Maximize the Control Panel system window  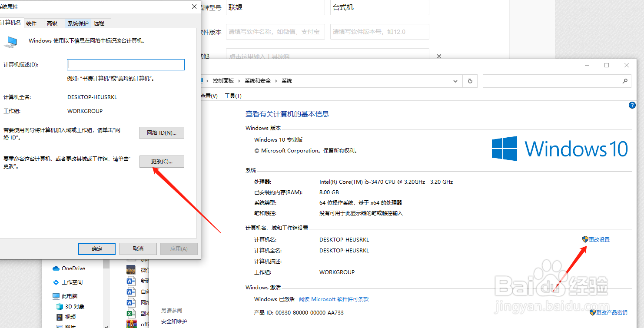[x=607, y=65]
